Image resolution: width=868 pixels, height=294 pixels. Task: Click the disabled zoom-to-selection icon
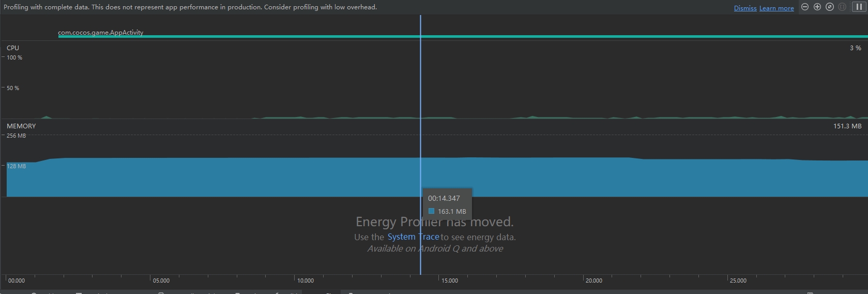842,7
